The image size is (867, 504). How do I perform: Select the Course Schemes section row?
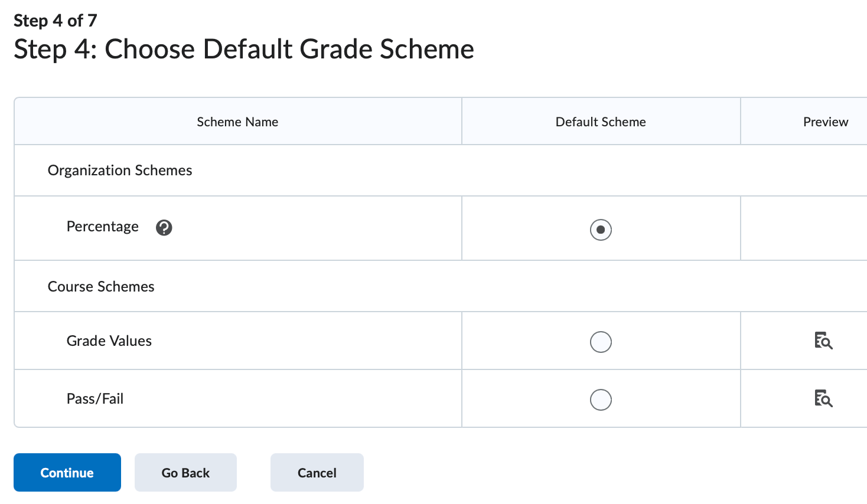pyautogui.click(x=100, y=286)
